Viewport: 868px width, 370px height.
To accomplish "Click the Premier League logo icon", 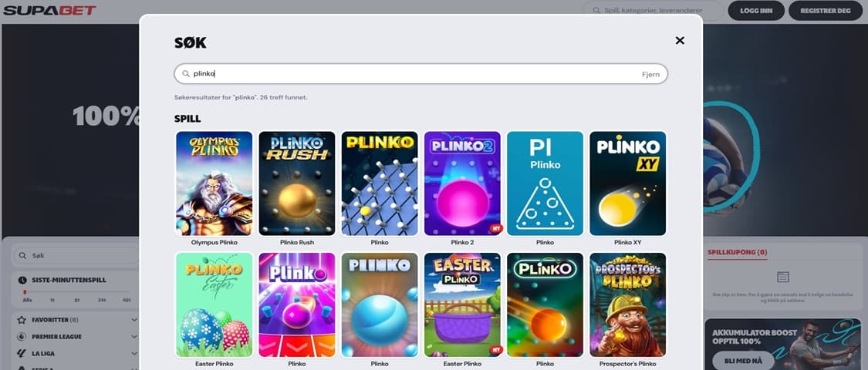I will point(22,336).
